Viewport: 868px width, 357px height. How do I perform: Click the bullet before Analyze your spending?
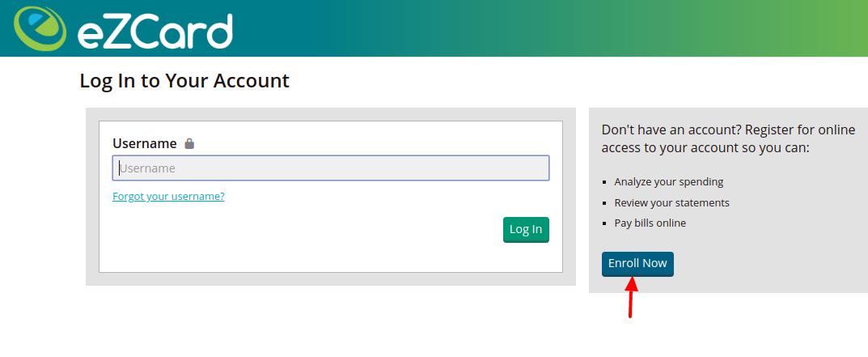click(x=604, y=182)
